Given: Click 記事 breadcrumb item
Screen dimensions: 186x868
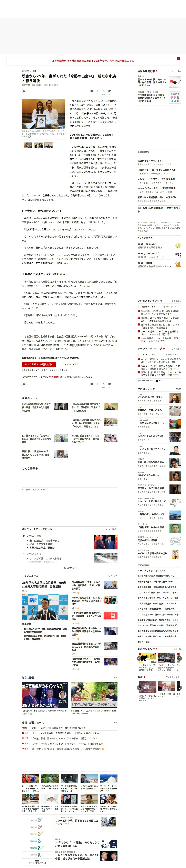Looking at the screenshot, I should (x=34, y=71).
